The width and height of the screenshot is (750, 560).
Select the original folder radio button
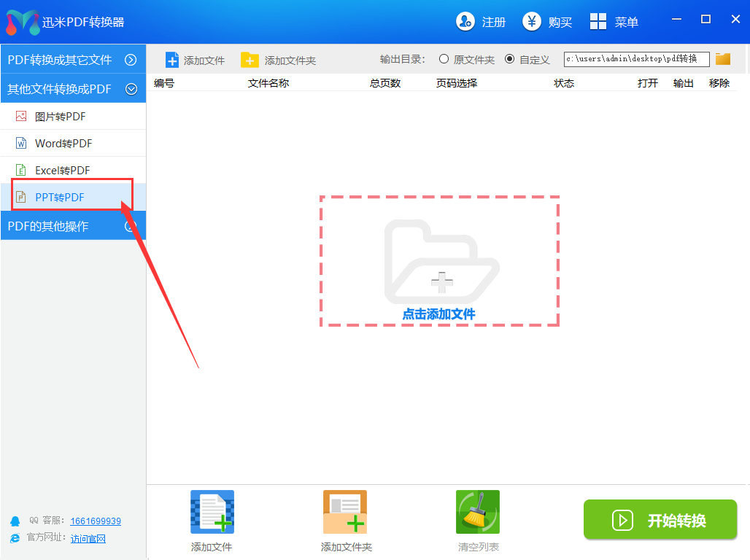coord(444,59)
